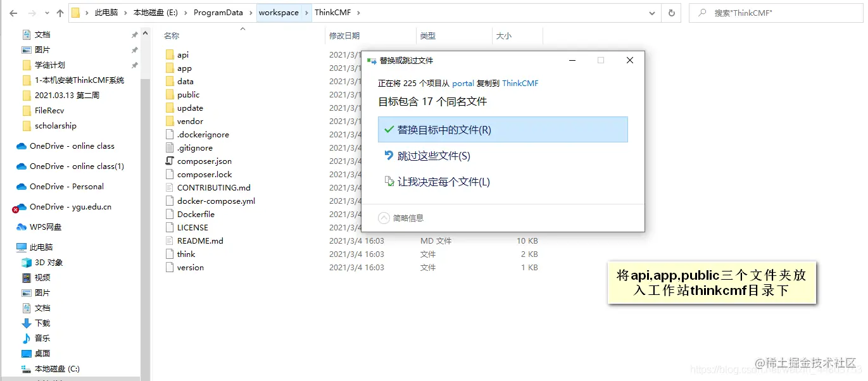The image size is (868, 381).
Task: Open 学徒计划 folder in sidebar
Action: tap(49, 65)
